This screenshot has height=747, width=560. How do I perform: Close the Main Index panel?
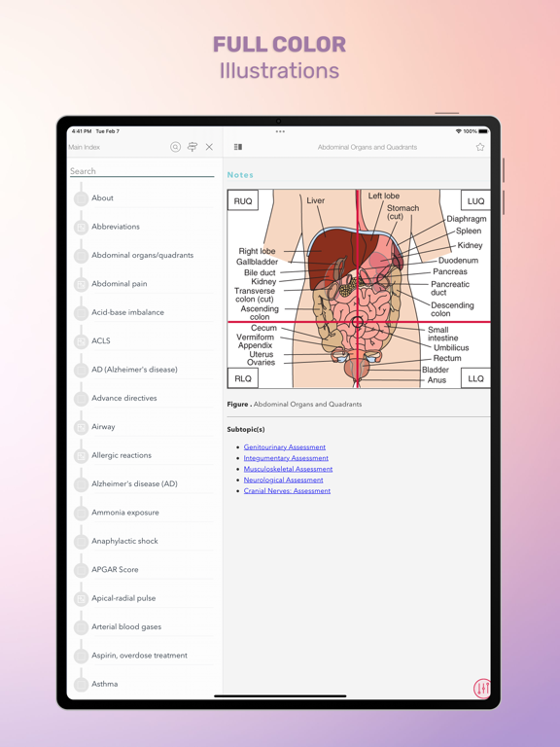(x=209, y=147)
